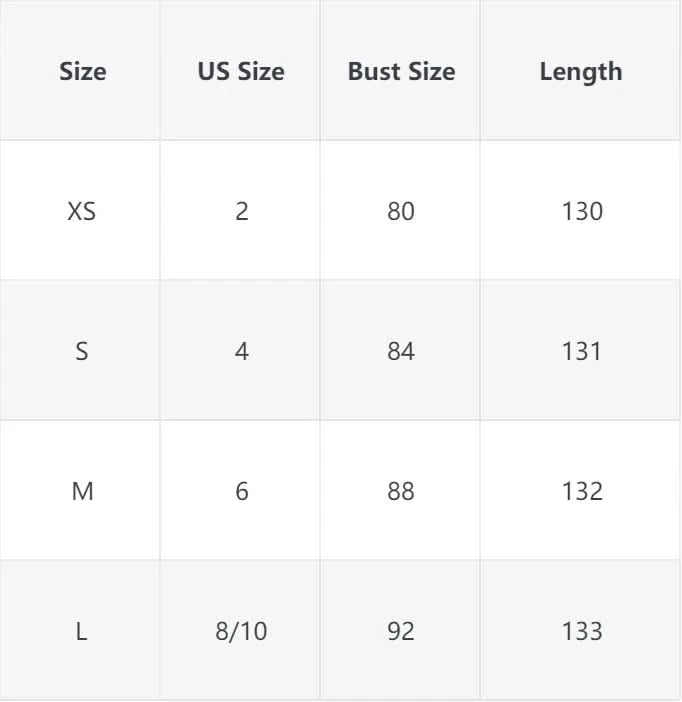Select the M size cell

tap(82, 491)
